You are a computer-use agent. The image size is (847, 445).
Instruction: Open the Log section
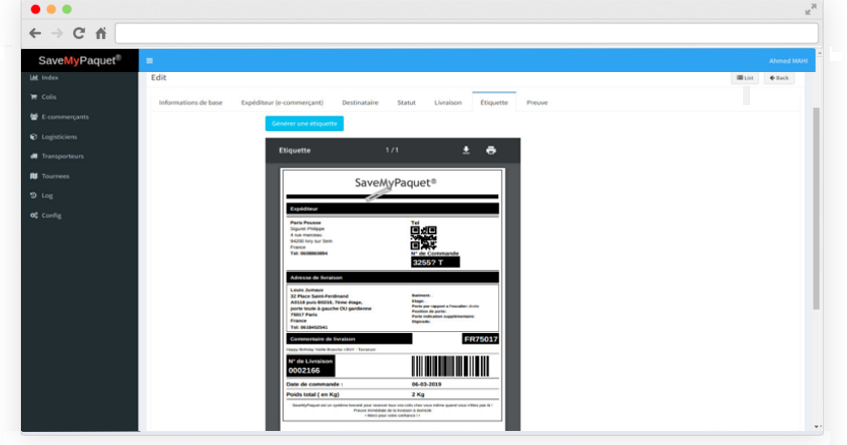pos(48,196)
